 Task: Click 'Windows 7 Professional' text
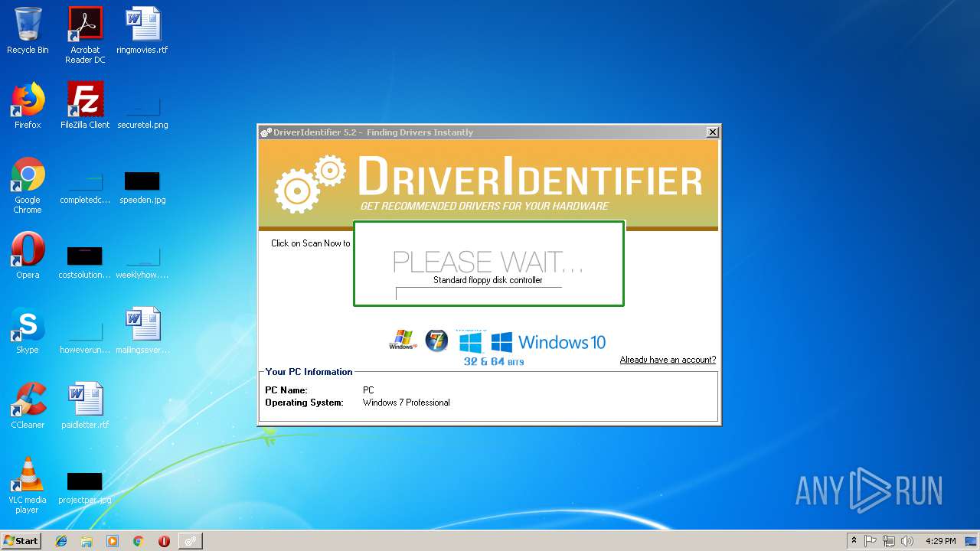(x=406, y=403)
